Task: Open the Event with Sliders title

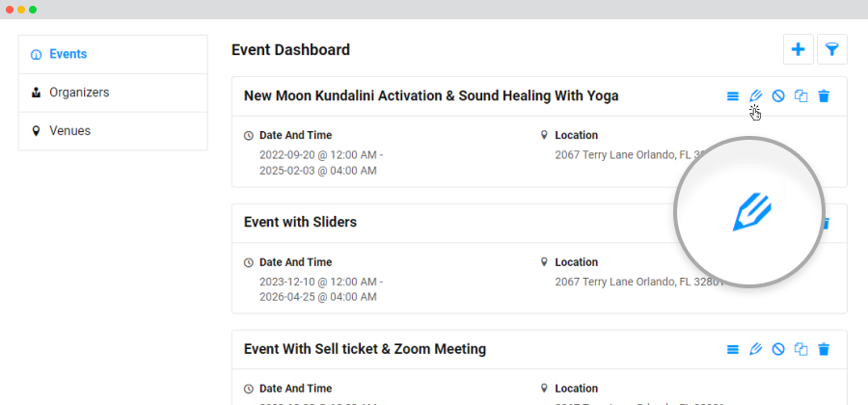Action: click(300, 222)
